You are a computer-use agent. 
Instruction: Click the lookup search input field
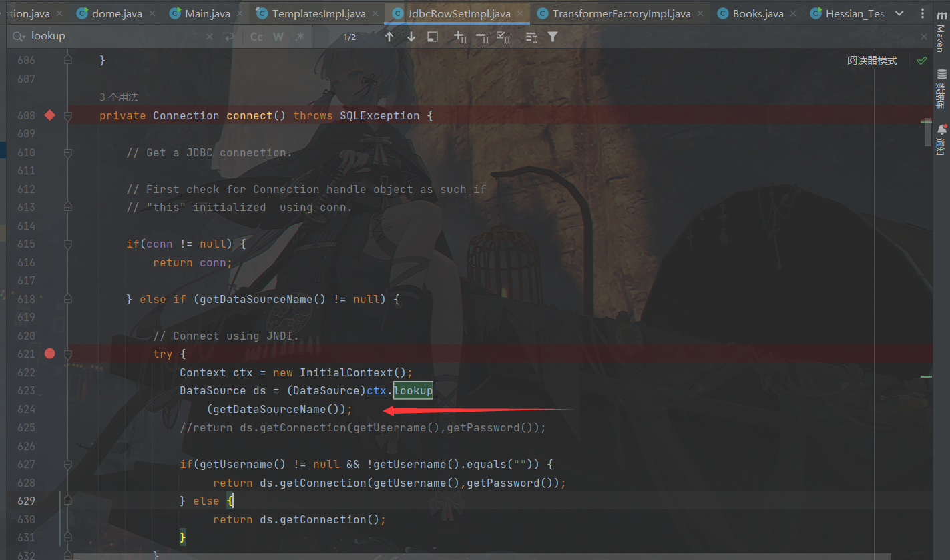coord(113,37)
